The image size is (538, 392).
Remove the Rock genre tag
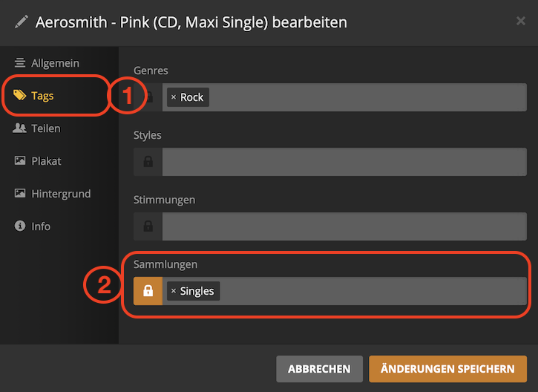[174, 97]
